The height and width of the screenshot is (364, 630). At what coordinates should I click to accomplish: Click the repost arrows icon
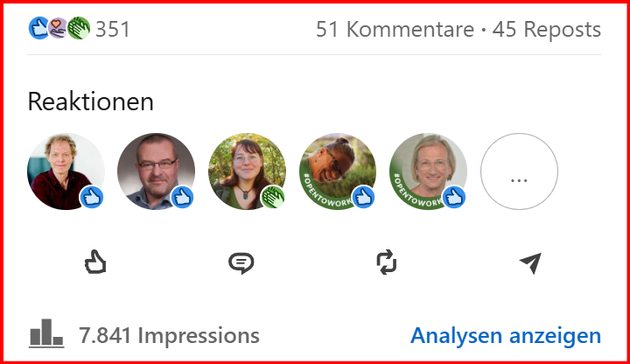pyautogui.click(x=387, y=262)
